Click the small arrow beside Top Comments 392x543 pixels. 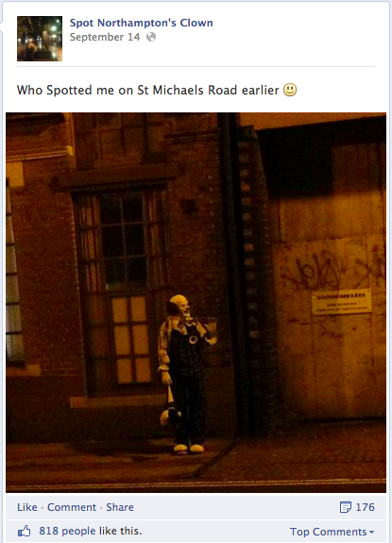pyautogui.click(x=372, y=533)
